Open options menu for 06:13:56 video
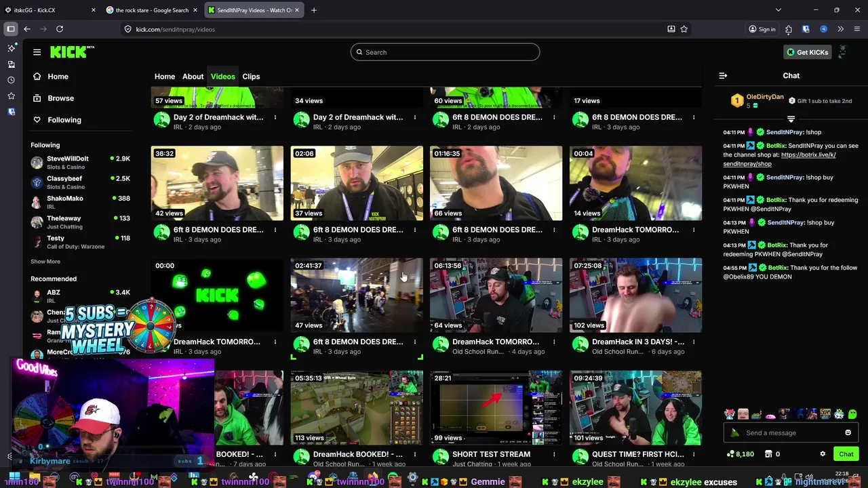Image resolution: width=868 pixels, height=488 pixels. tap(554, 342)
